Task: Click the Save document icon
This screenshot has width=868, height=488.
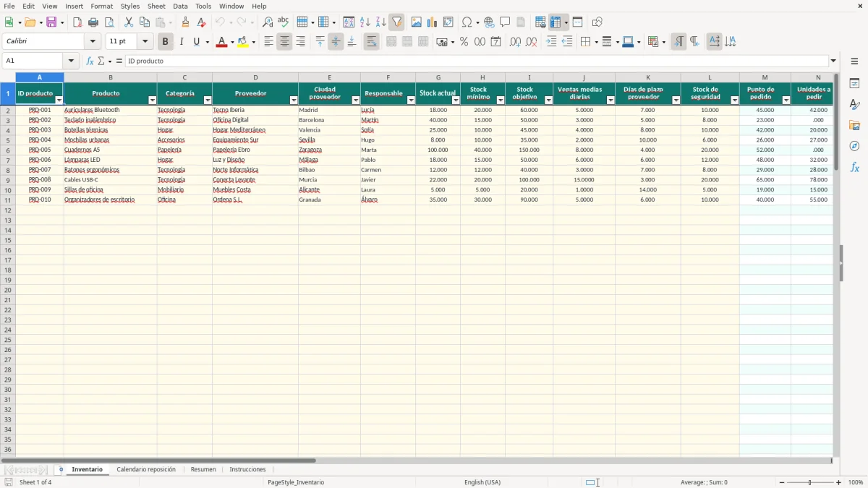Action: coord(51,22)
